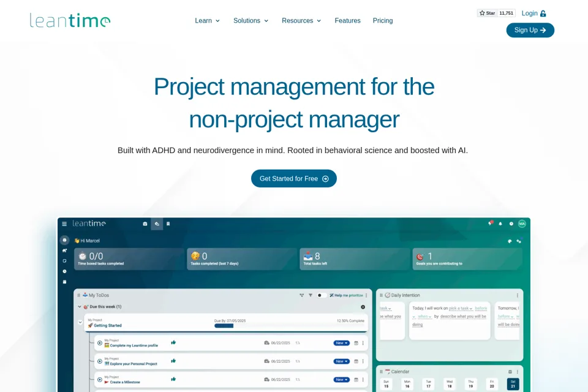This screenshot has height=392, width=588.
Task: Go to the Features page
Action: [x=348, y=21]
